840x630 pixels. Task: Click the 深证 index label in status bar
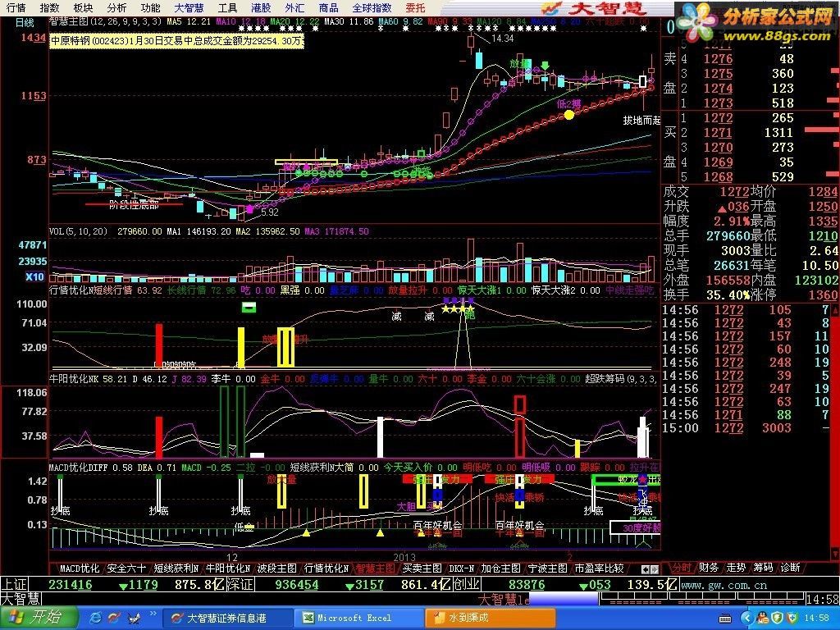(240, 584)
